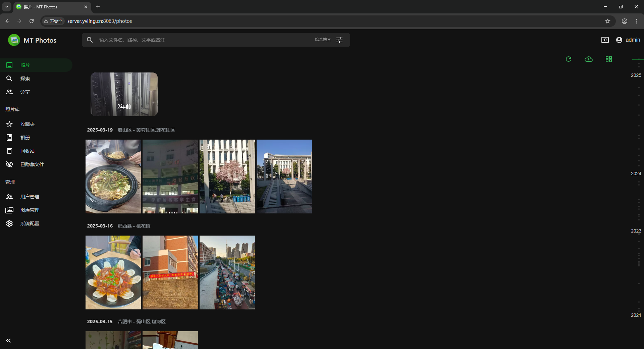Select the 2025-03-19 date header

[100, 130]
